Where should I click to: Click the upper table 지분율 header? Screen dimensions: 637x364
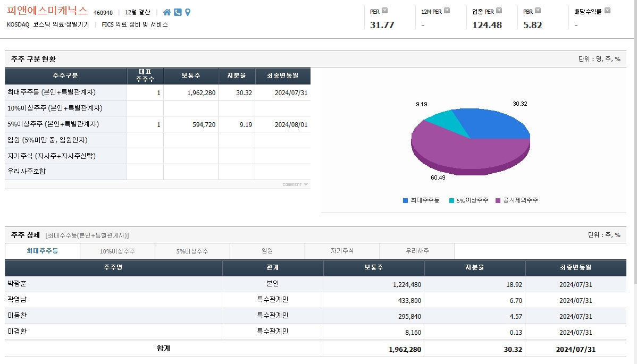pos(237,76)
